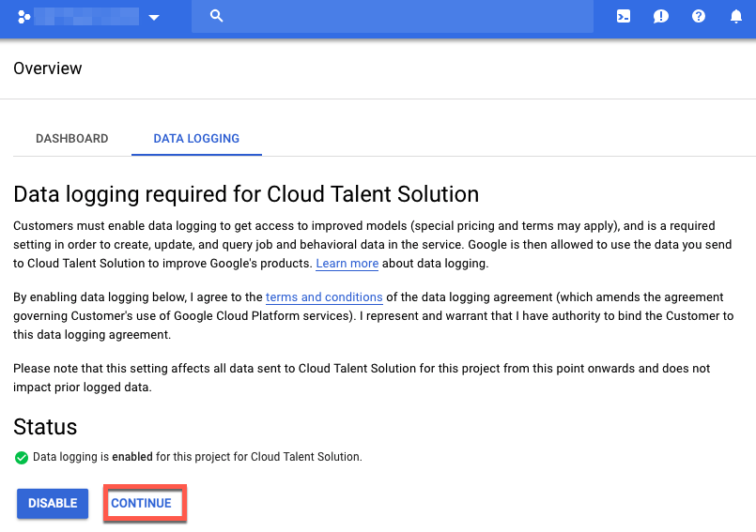Click the Google Cloud Platform logo icon
Image resolution: width=756 pixels, height=532 pixels.
(23, 17)
